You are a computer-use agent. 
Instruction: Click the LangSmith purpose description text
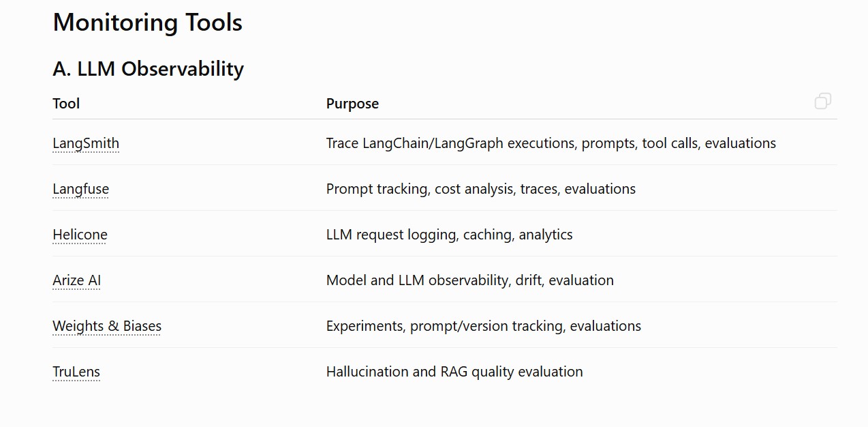click(551, 143)
